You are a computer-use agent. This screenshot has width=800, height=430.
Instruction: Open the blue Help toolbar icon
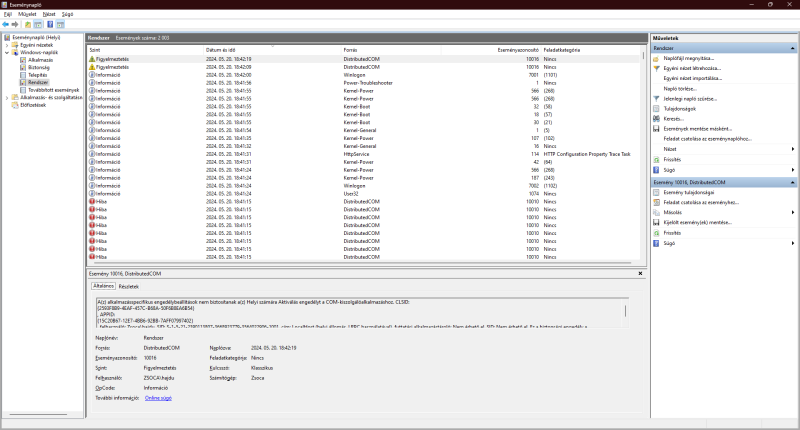tap(50, 24)
